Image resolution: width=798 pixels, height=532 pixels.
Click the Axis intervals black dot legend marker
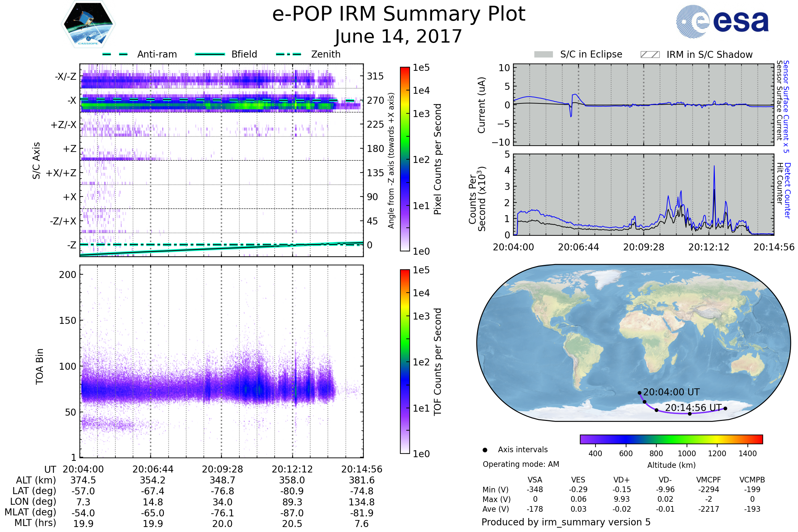[485, 450]
